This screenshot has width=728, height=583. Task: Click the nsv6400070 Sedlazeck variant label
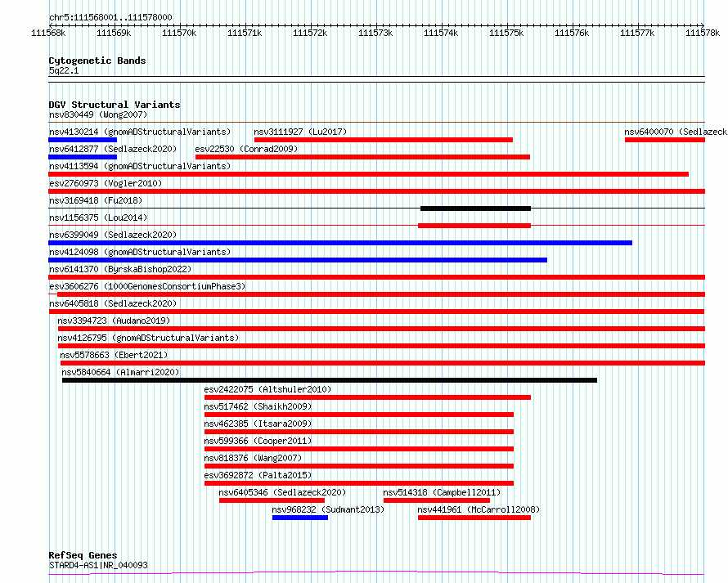pos(676,132)
